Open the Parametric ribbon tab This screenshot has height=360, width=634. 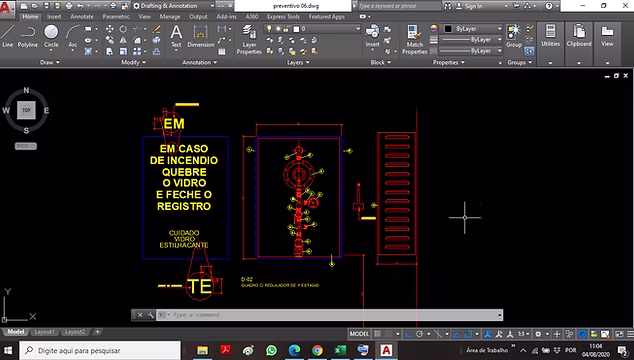(116, 17)
